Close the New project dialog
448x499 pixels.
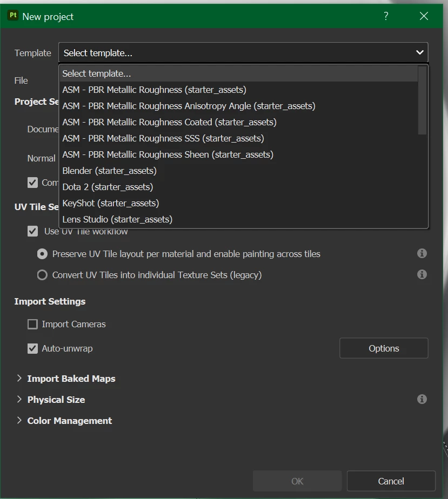[x=424, y=16]
